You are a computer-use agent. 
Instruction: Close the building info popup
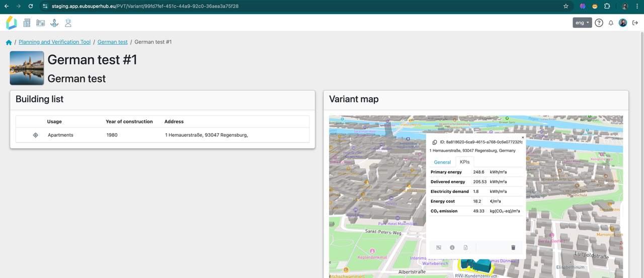click(x=523, y=137)
